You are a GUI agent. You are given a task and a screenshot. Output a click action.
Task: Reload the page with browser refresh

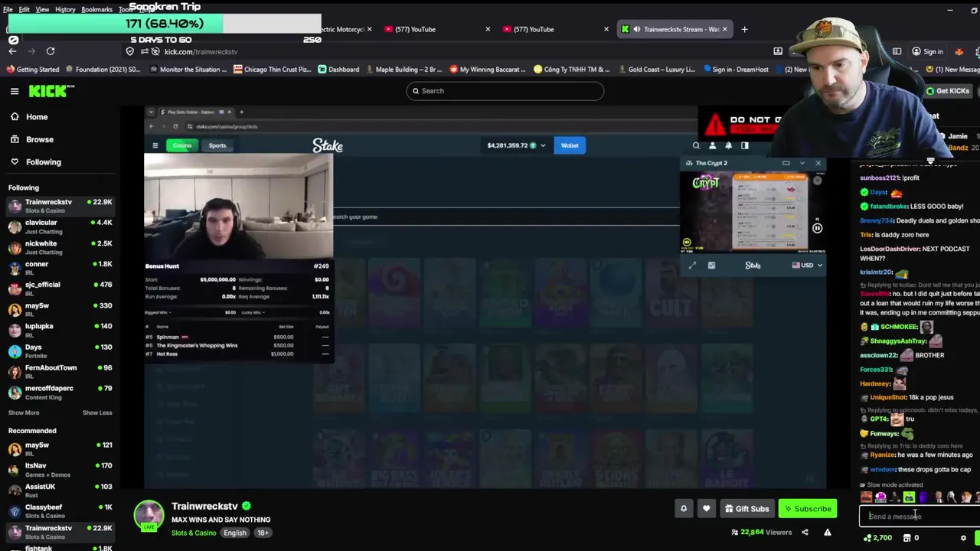51,51
